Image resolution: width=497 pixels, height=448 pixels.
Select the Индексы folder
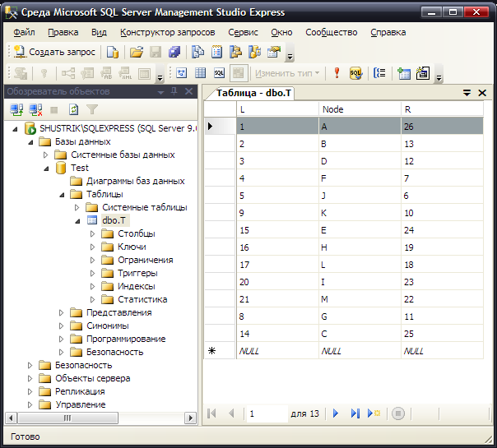pyautogui.click(x=137, y=287)
